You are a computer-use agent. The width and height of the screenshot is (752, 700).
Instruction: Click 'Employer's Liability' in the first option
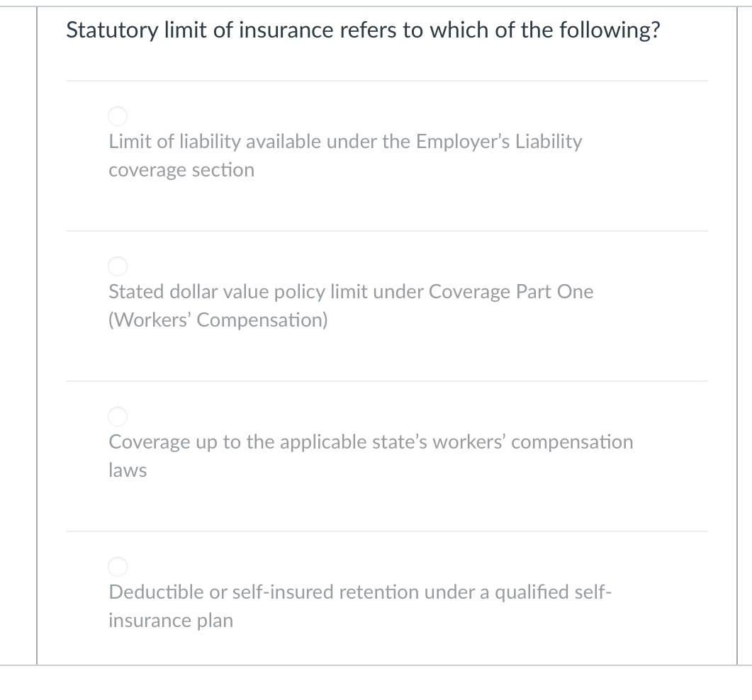click(499, 142)
